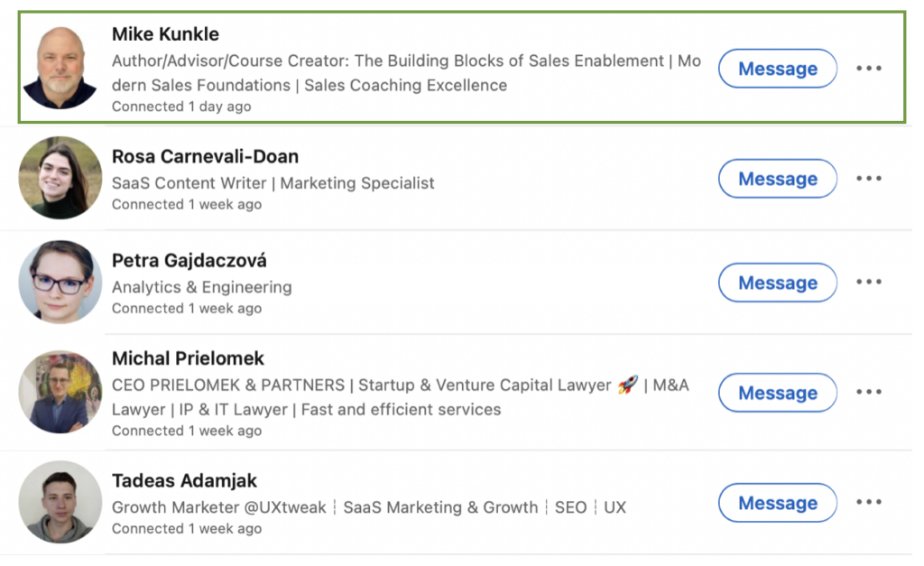Open Mike Kunkle's profile photo

click(60, 69)
